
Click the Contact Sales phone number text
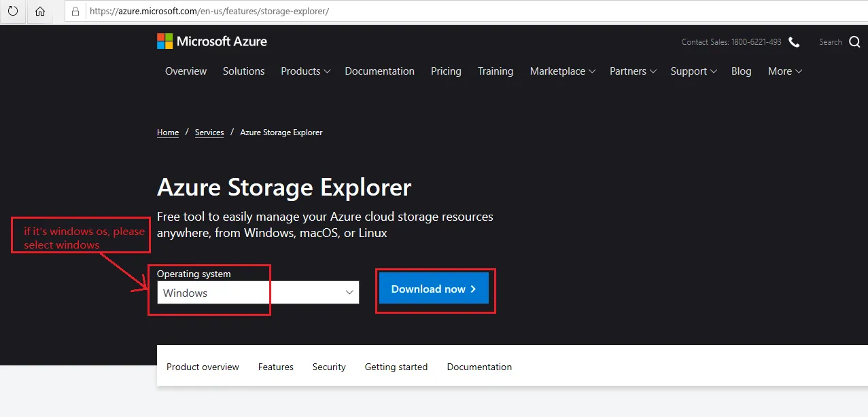(731, 42)
